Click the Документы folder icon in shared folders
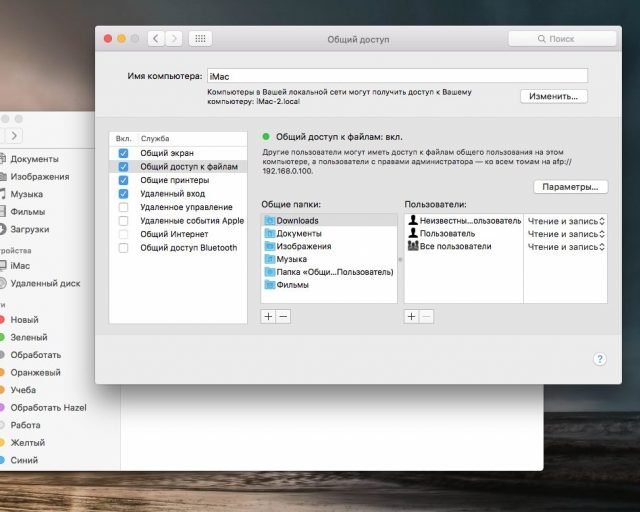 click(x=269, y=234)
